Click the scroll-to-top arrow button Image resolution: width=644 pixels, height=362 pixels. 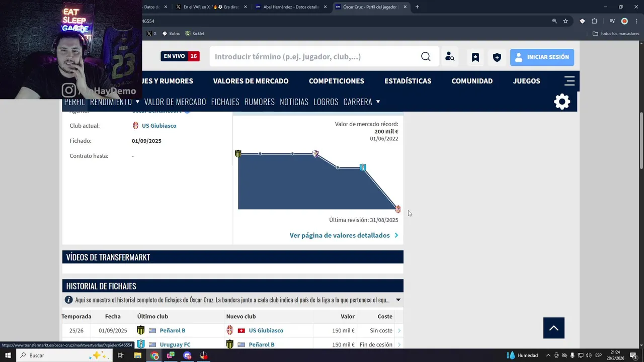pos(554,328)
